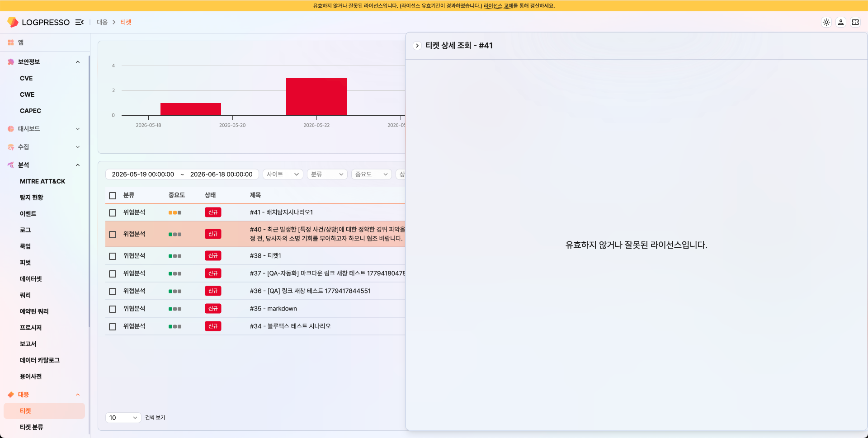Screen dimensions: 868x438
Task: Click the 라이선스 교체 link in banner
Action: [498, 6]
